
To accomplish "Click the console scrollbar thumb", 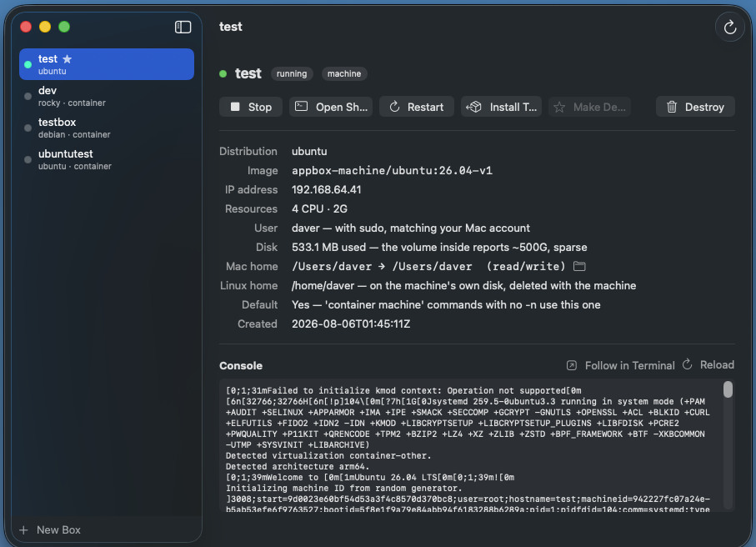I will pos(728,389).
